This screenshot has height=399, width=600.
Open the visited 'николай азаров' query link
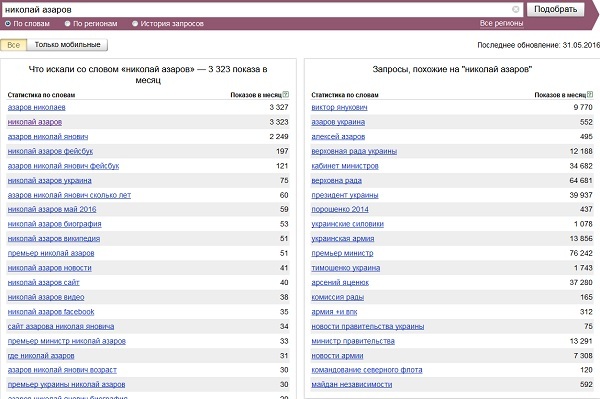[34, 122]
